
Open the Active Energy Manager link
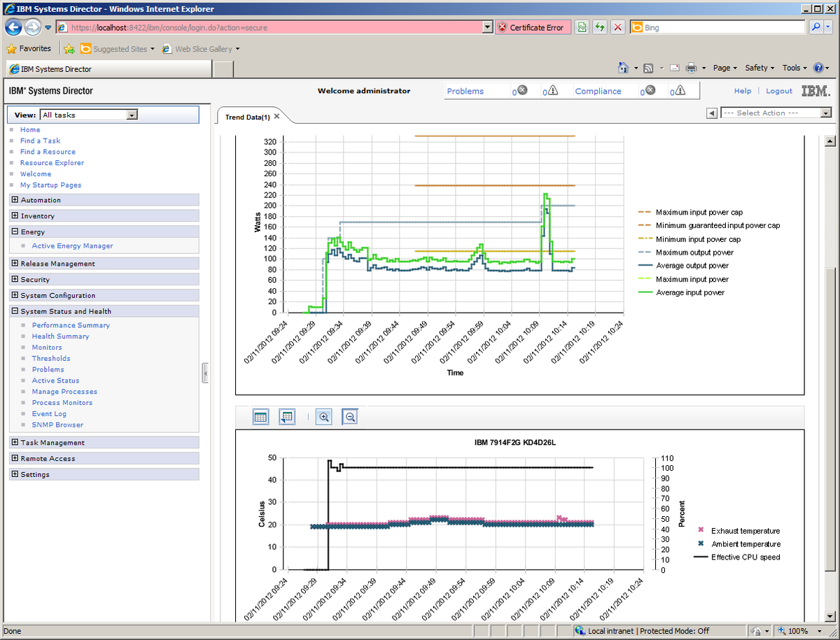click(x=72, y=246)
